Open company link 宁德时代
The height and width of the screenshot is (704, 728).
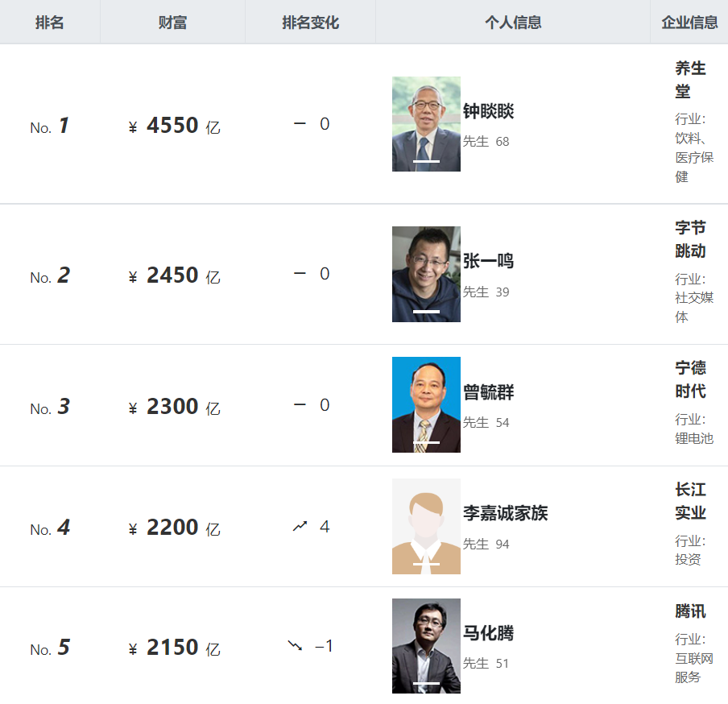(690, 379)
